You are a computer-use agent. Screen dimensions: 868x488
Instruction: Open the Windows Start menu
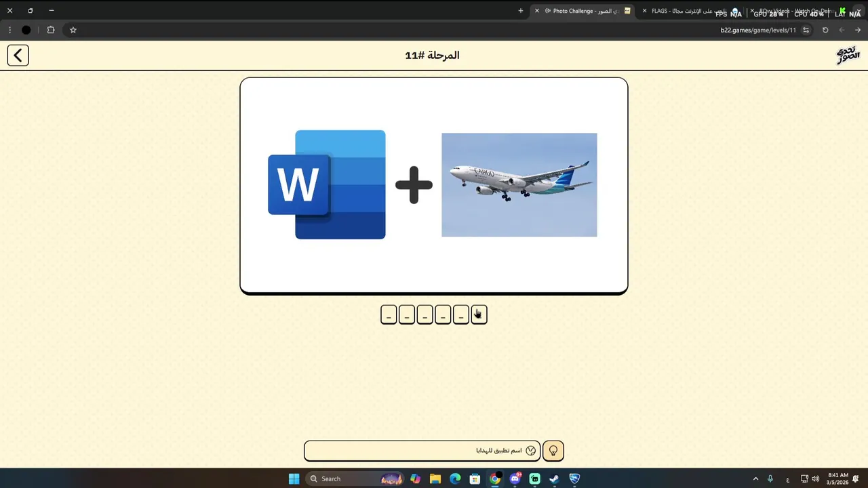pos(294,479)
